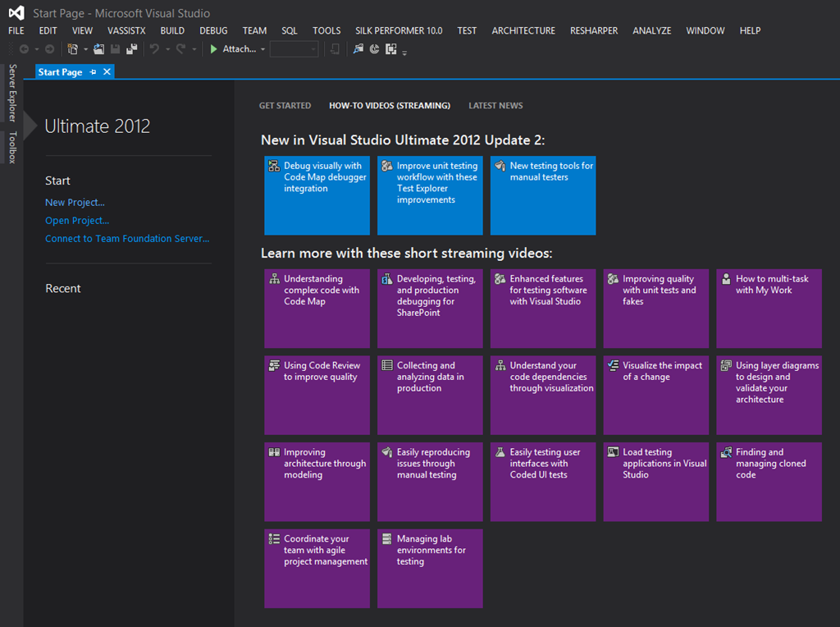Switch to the LATEST NEWS tab
840x627 pixels.
pos(495,105)
